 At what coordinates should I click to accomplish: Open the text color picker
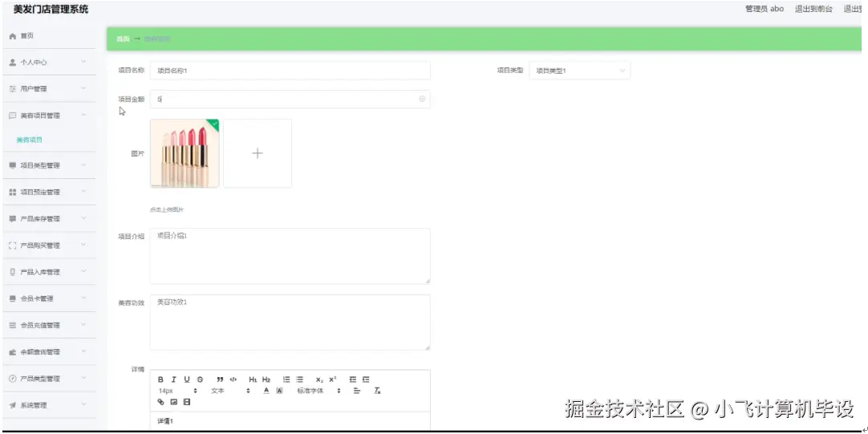(x=266, y=391)
